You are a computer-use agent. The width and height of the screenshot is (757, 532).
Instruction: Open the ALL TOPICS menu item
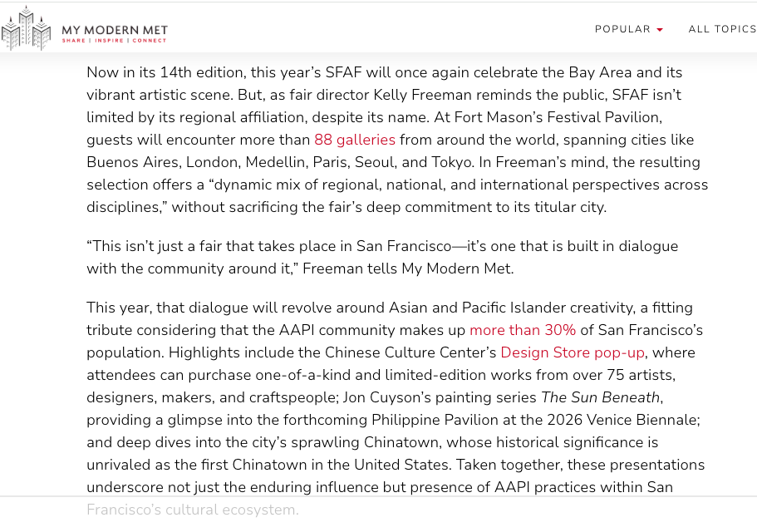pos(722,29)
